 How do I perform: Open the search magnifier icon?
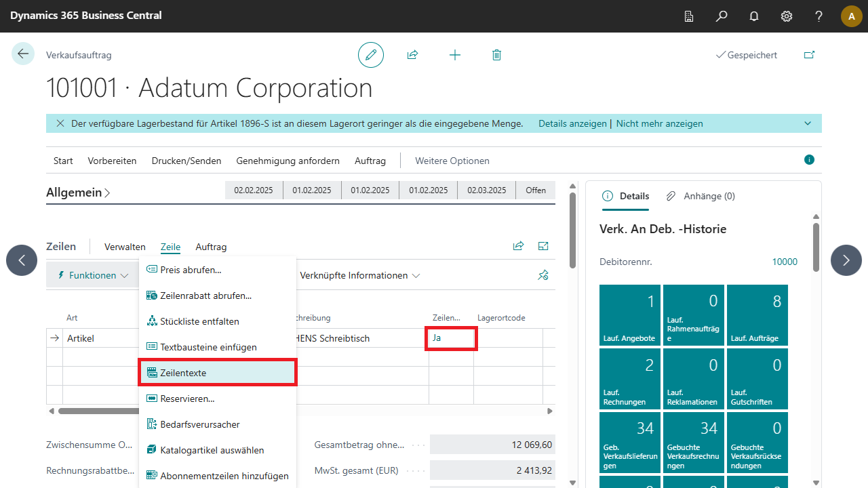pos(722,16)
